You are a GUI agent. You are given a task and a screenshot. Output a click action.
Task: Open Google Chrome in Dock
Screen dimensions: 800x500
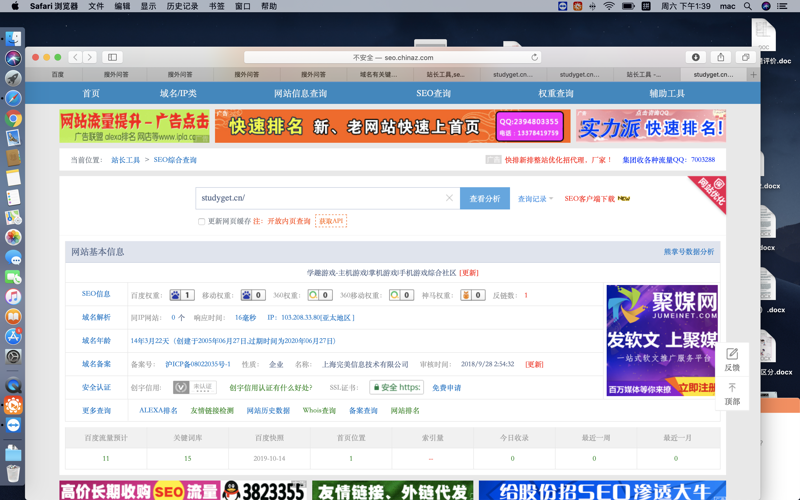13,118
